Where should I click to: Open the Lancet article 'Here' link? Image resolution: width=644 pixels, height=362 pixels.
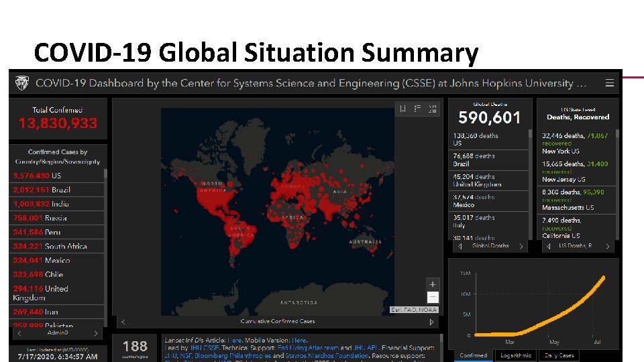tap(235, 341)
